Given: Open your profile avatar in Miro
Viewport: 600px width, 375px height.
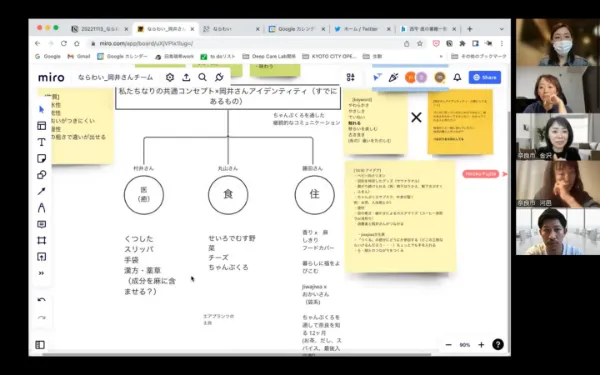Looking at the screenshot, I should [440, 77].
